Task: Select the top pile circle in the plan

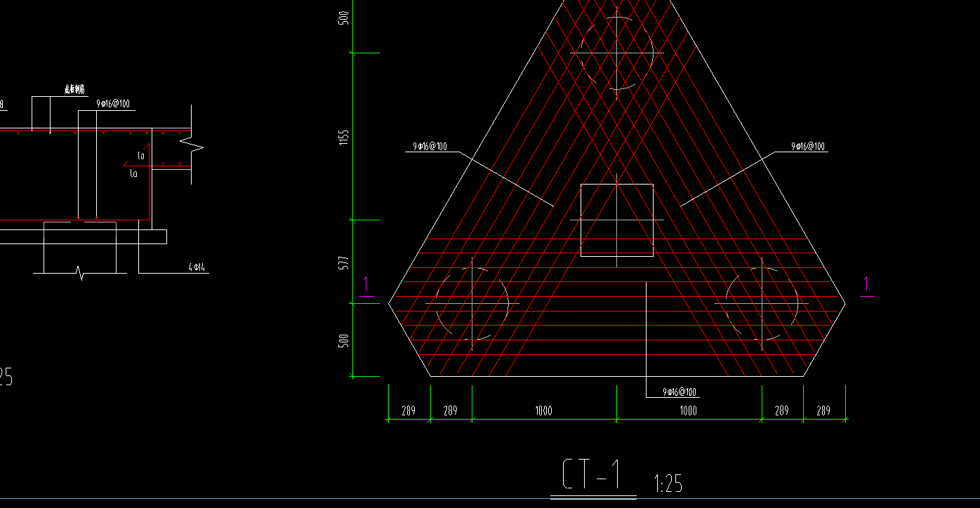Action: [x=617, y=53]
